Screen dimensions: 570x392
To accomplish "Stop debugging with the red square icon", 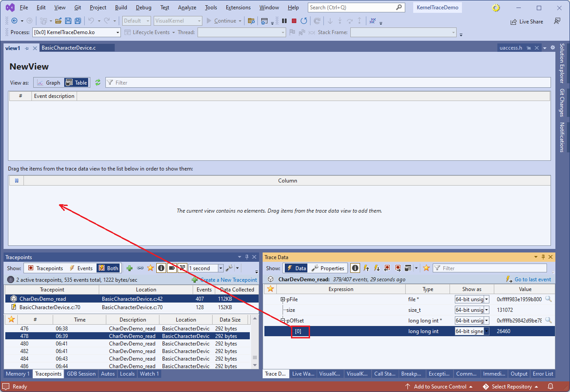I will pos(294,21).
